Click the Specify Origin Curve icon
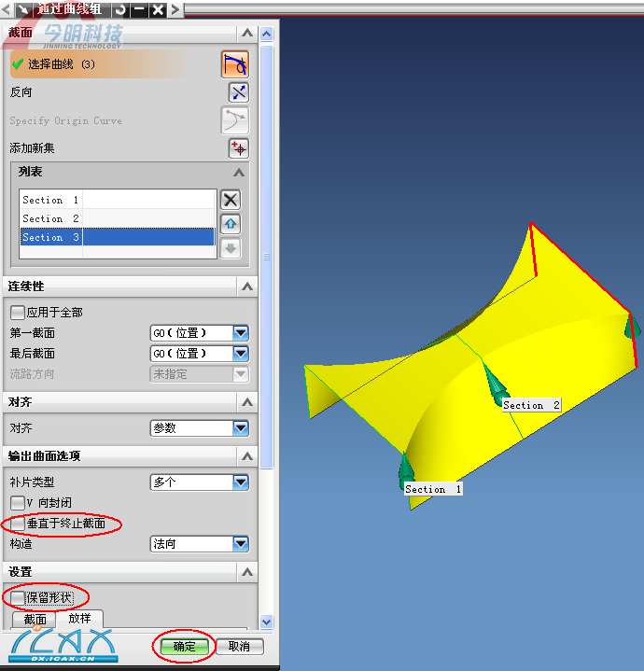The height and width of the screenshot is (671, 644). click(235, 120)
